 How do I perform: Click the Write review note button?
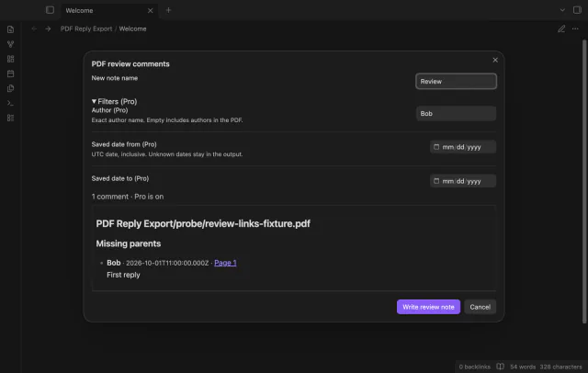point(428,307)
